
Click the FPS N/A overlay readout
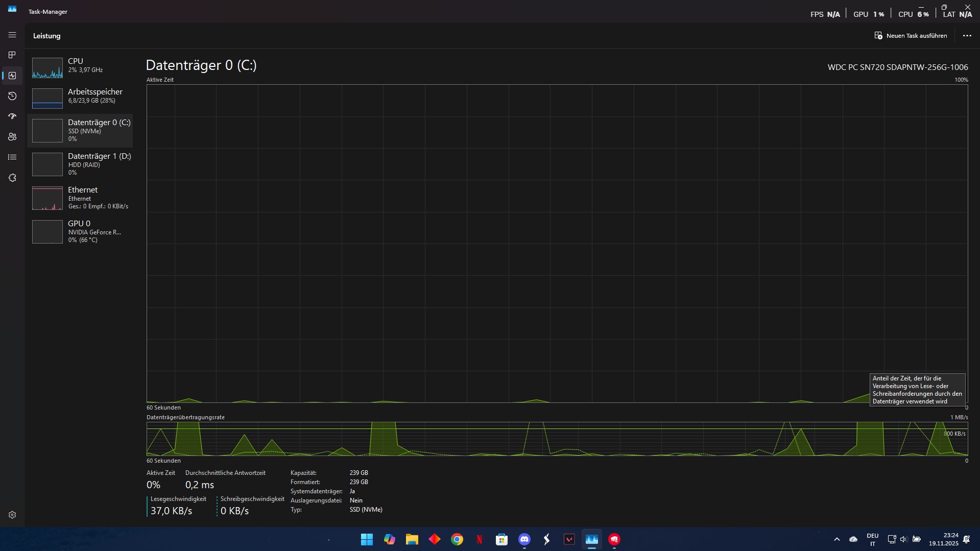click(x=825, y=14)
